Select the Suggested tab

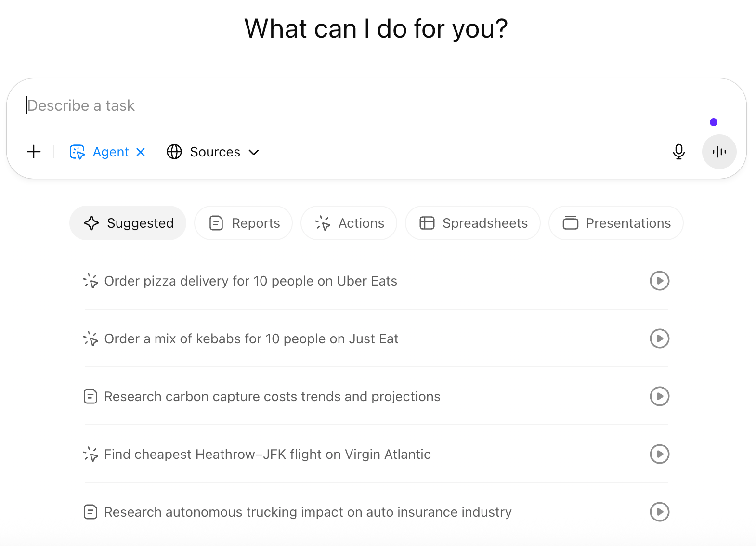pyautogui.click(x=128, y=223)
